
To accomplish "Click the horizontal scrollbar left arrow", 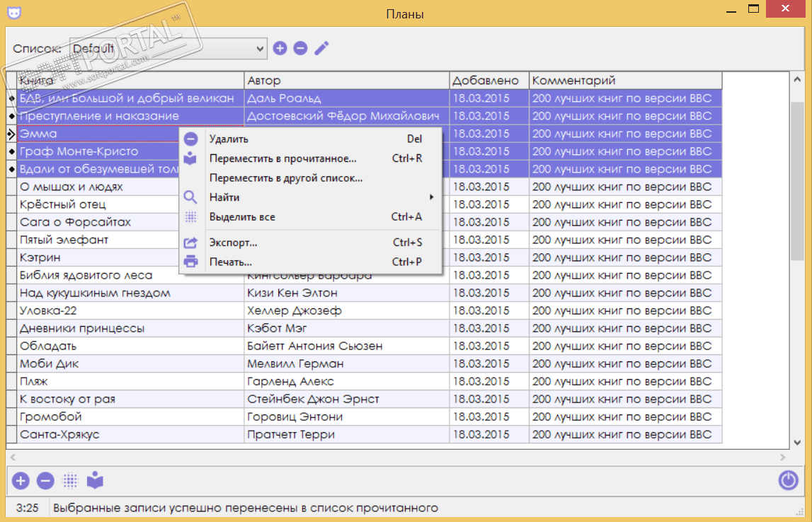I will (x=13, y=458).
